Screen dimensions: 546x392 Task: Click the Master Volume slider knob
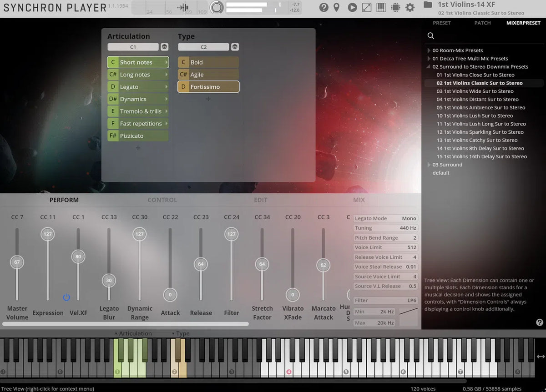17,262
